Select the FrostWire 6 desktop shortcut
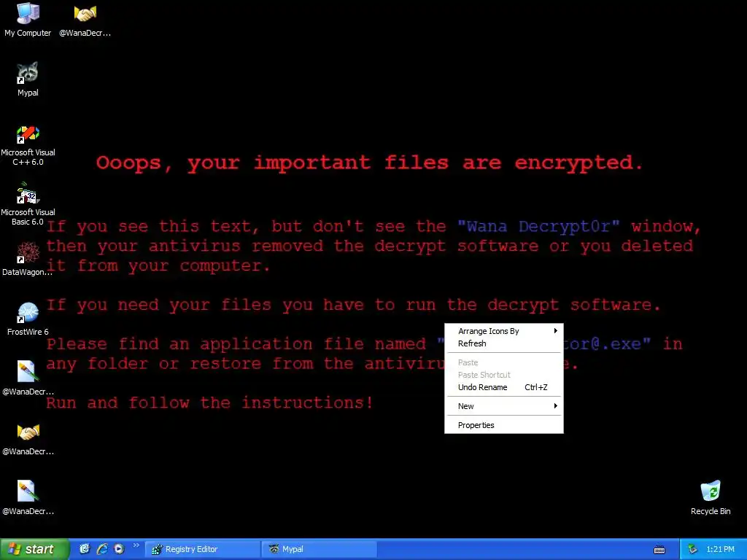The image size is (747, 560). 28,319
